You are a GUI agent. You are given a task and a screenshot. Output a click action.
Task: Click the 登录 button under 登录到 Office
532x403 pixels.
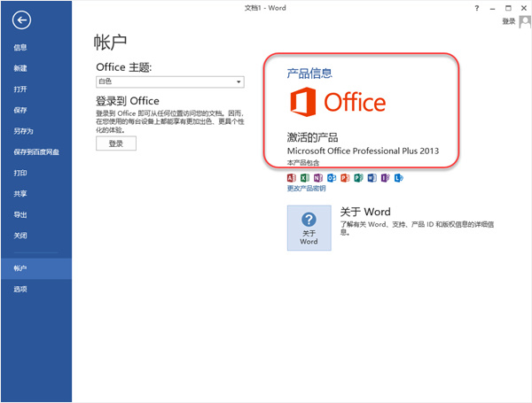click(116, 143)
